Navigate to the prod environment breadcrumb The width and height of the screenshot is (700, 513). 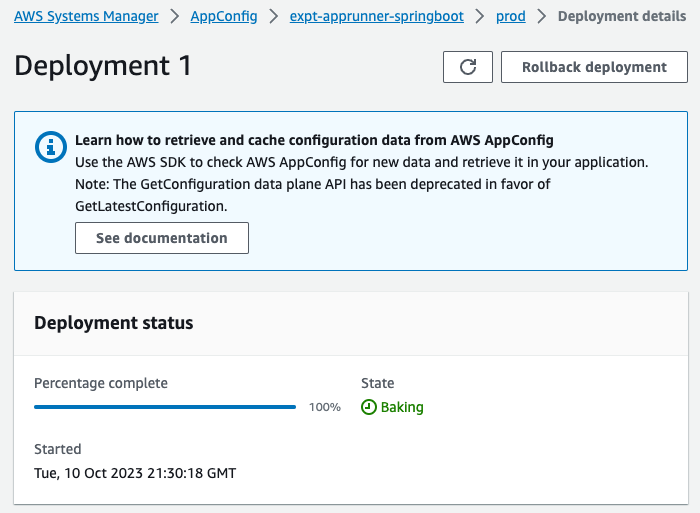pyautogui.click(x=511, y=17)
